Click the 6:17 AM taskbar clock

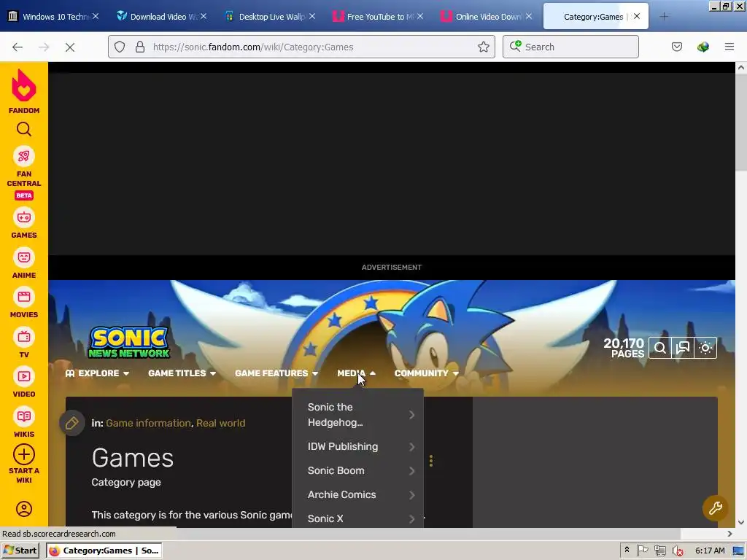pyautogui.click(x=710, y=551)
